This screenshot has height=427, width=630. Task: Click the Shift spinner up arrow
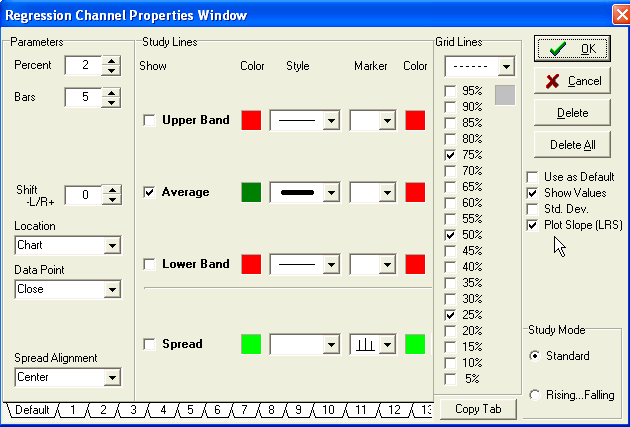tap(112, 190)
